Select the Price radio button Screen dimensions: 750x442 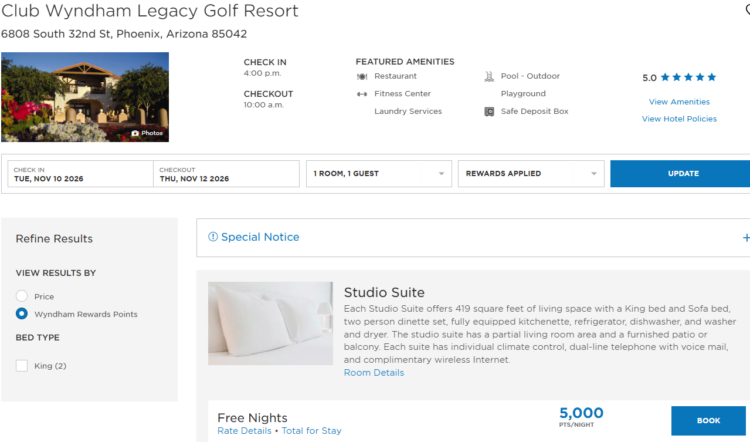pyautogui.click(x=22, y=296)
